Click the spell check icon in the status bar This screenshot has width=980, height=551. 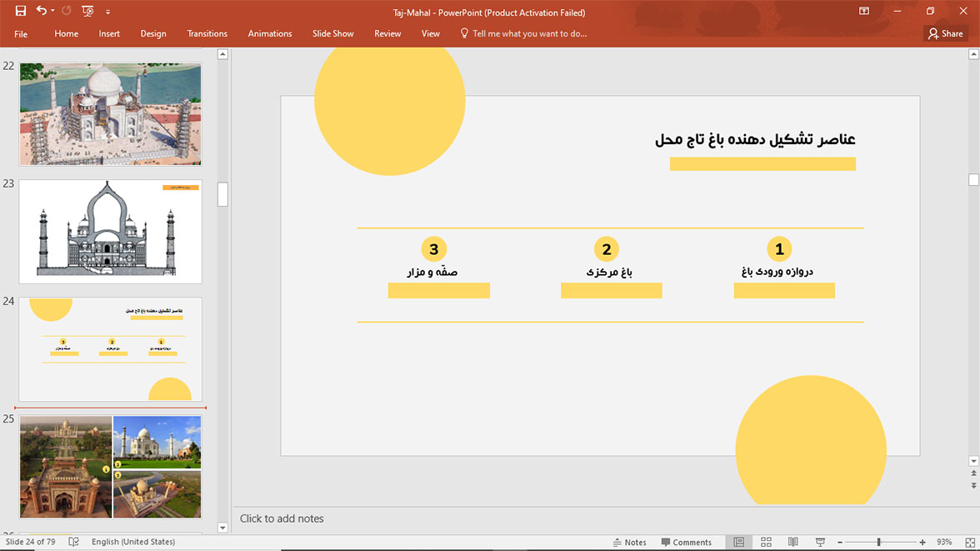74,542
